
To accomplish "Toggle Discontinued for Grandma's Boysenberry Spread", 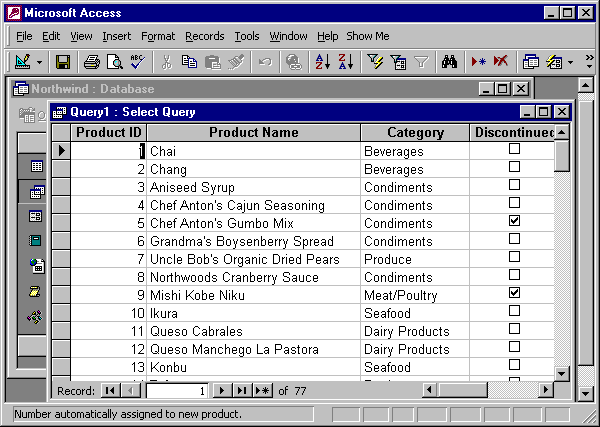I will (x=514, y=239).
